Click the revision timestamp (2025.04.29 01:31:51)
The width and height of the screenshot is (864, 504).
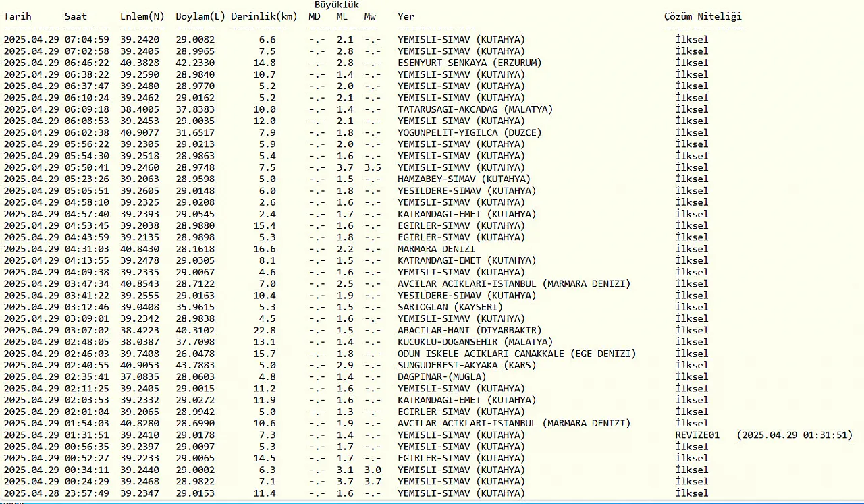pos(794,435)
